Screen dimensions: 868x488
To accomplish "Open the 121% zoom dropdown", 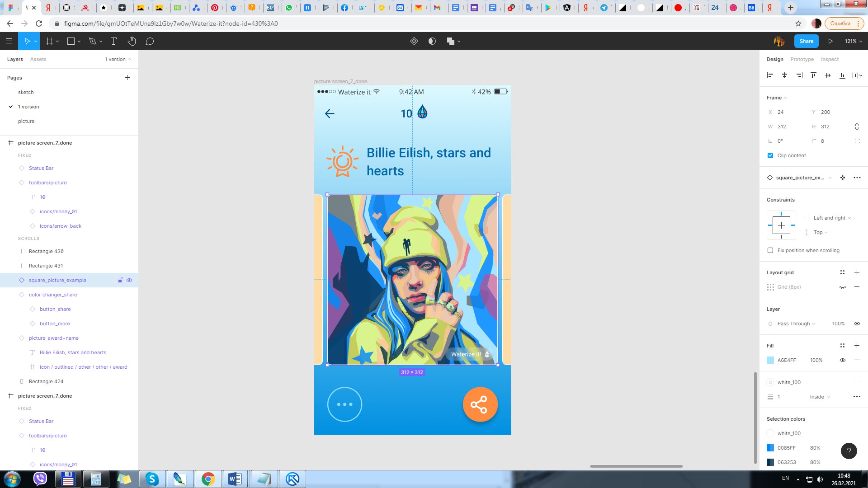I will [853, 41].
